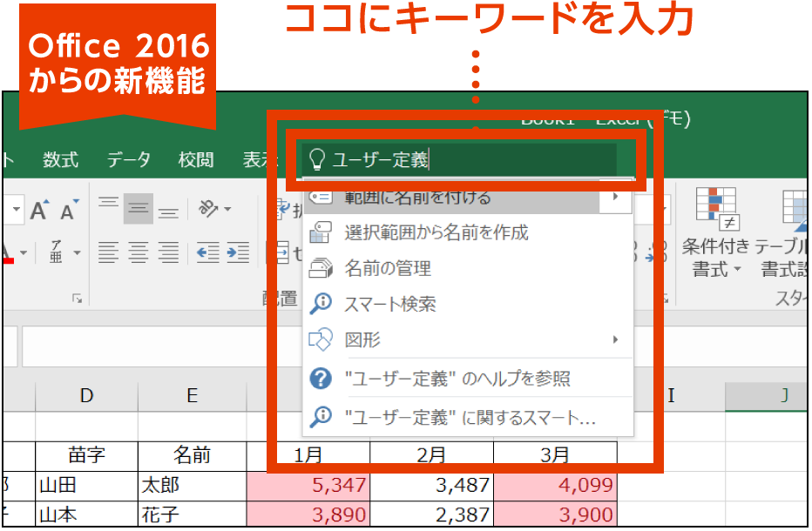The width and height of the screenshot is (812, 531).
Task: Open the 校閲 ribbon tab
Action: [196, 160]
